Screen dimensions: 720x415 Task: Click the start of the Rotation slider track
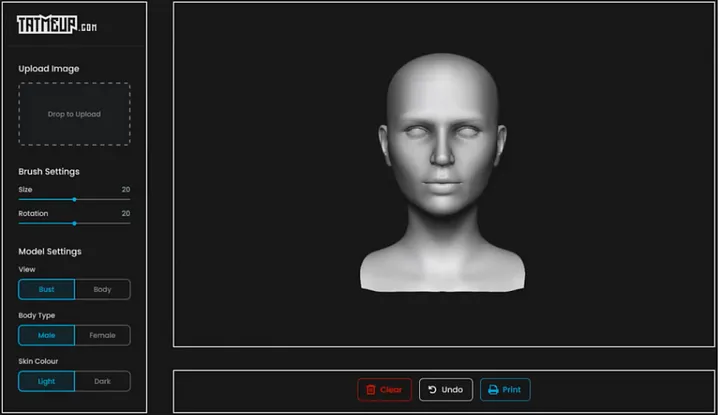19,224
